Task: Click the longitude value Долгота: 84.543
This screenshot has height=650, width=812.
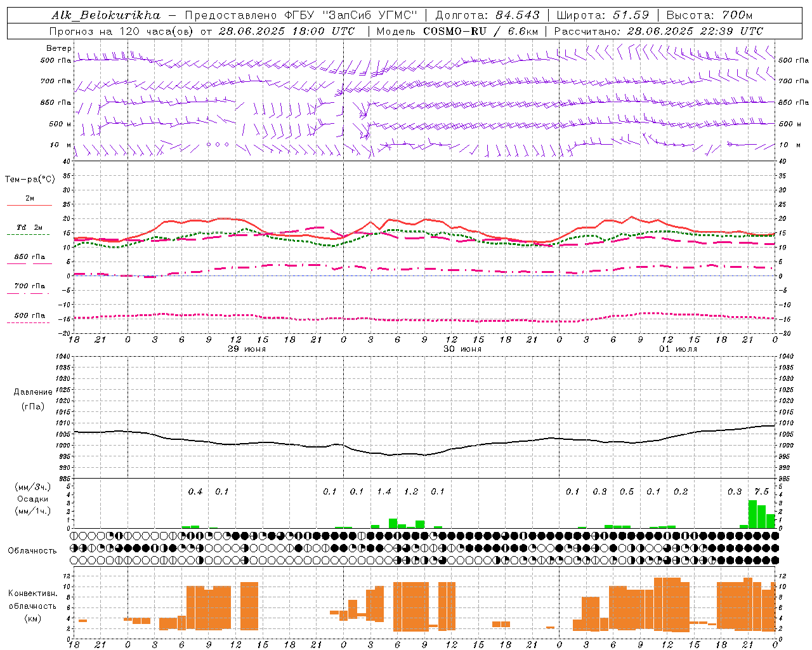Action: click(487, 15)
